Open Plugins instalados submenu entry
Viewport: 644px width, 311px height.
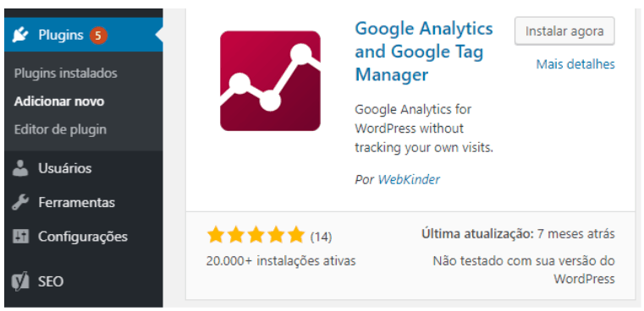pyautogui.click(x=66, y=74)
